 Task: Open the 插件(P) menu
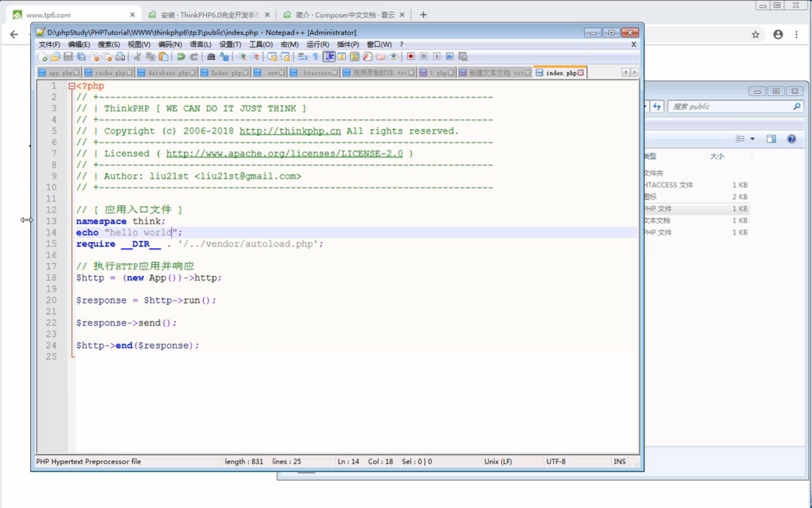[x=348, y=44]
